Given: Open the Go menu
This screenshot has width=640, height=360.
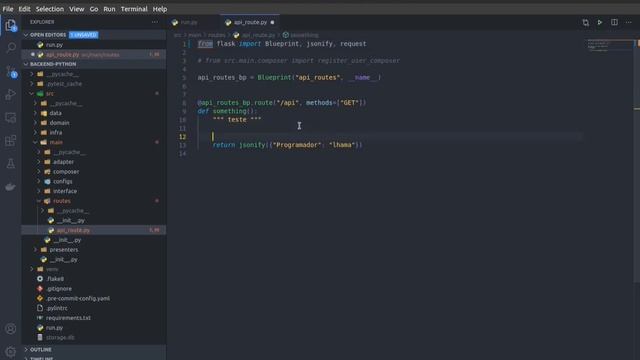Looking at the screenshot, I should [94, 9].
